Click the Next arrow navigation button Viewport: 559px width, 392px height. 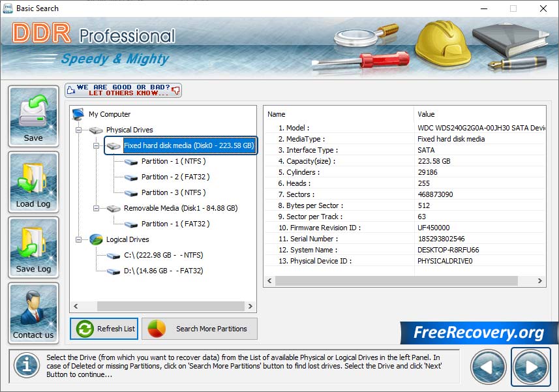pos(531,367)
